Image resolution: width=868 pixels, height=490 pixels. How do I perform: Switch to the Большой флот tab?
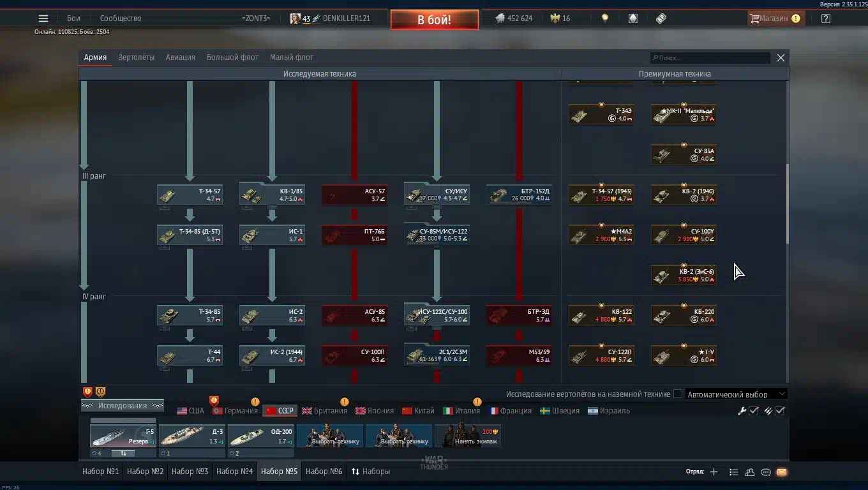[x=232, y=57]
